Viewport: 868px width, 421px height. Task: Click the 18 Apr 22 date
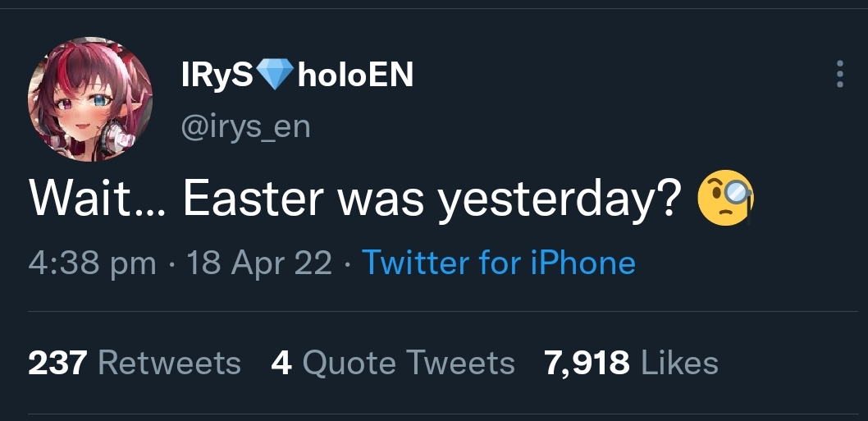259,263
